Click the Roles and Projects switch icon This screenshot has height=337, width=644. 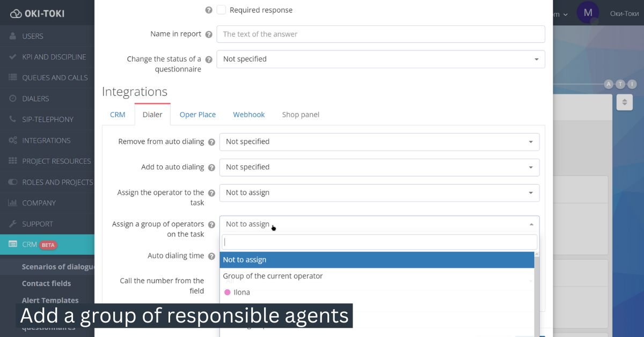pyautogui.click(x=13, y=182)
